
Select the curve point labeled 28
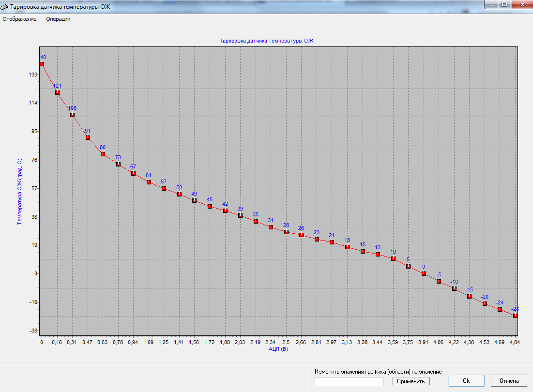tap(286, 232)
